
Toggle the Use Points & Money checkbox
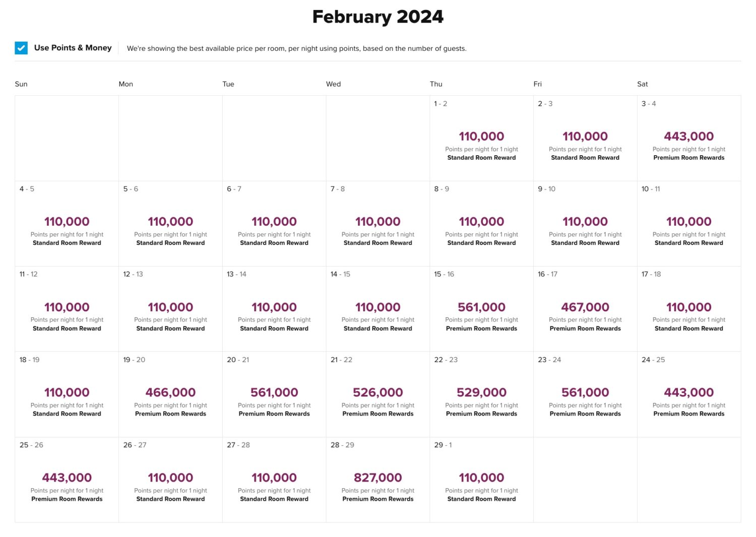(21, 48)
